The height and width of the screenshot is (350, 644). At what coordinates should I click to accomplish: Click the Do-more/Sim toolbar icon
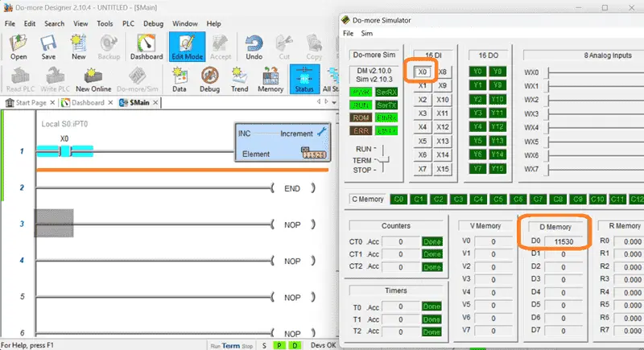pyautogui.click(x=137, y=80)
